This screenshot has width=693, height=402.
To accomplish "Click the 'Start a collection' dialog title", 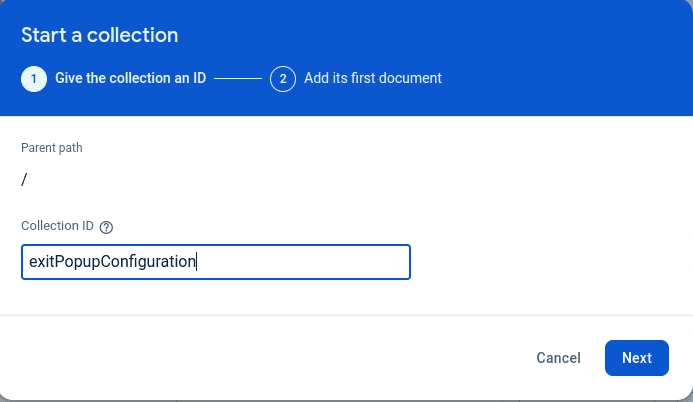I will pos(100,35).
